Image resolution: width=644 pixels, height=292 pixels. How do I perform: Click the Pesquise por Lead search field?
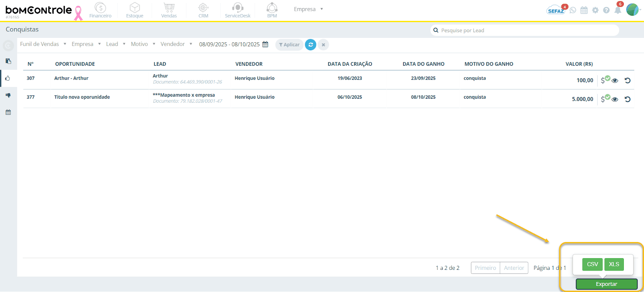point(525,30)
